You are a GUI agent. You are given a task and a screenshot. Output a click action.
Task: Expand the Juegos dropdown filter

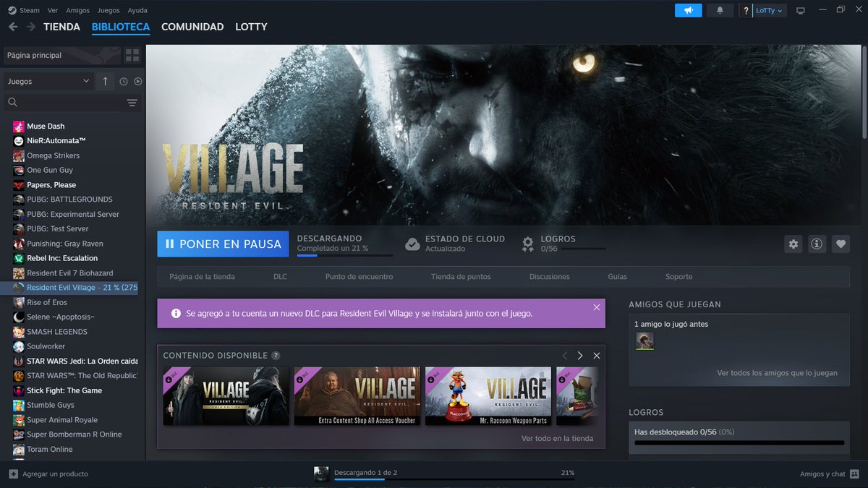coord(48,82)
